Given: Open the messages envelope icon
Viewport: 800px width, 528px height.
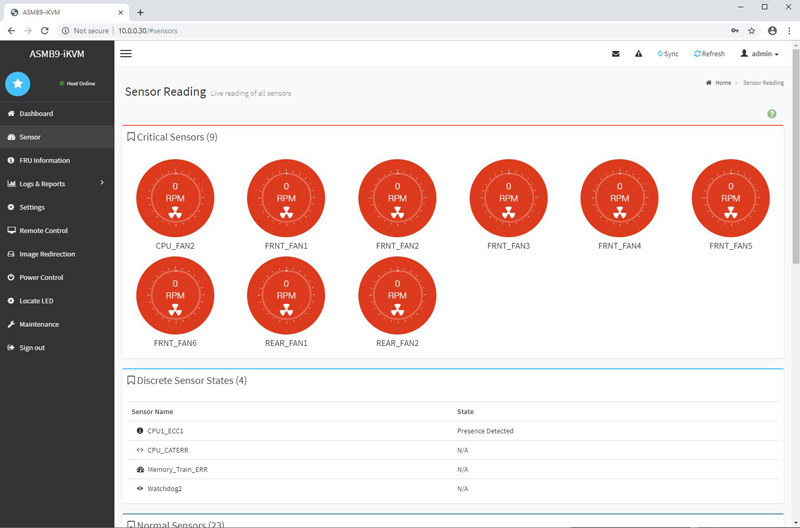Looking at the screenshot, I should (615, 54).
